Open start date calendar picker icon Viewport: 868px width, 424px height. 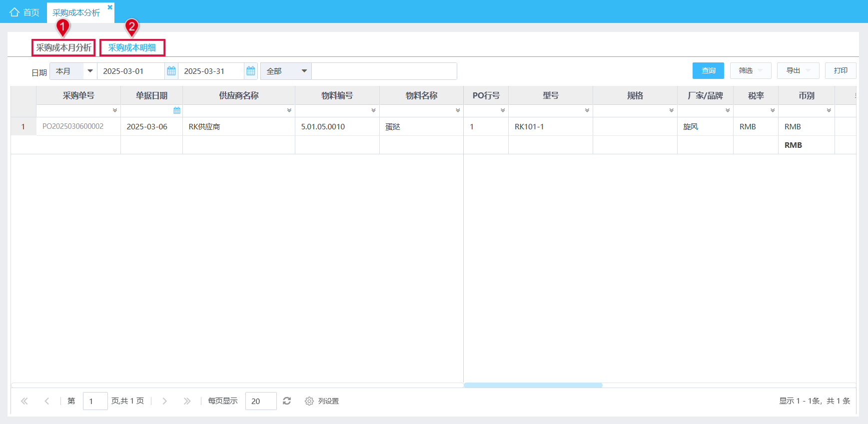click(171, 71)
